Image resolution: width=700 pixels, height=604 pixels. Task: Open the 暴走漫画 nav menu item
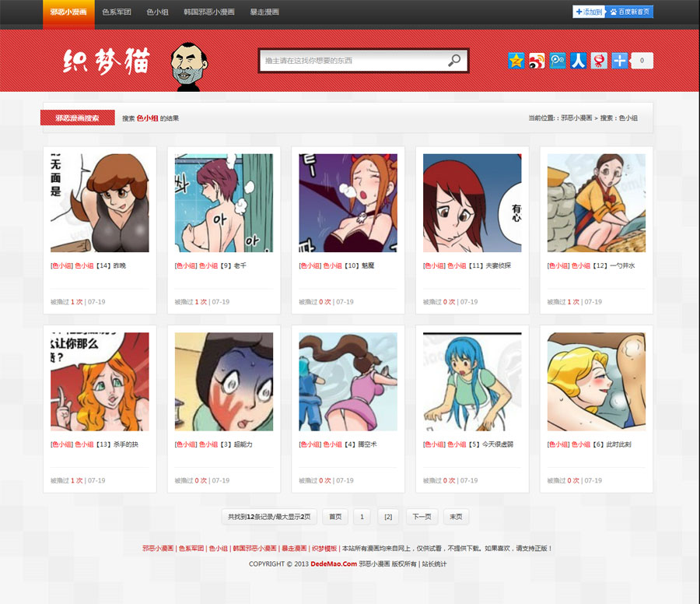[x=264, y=12]
